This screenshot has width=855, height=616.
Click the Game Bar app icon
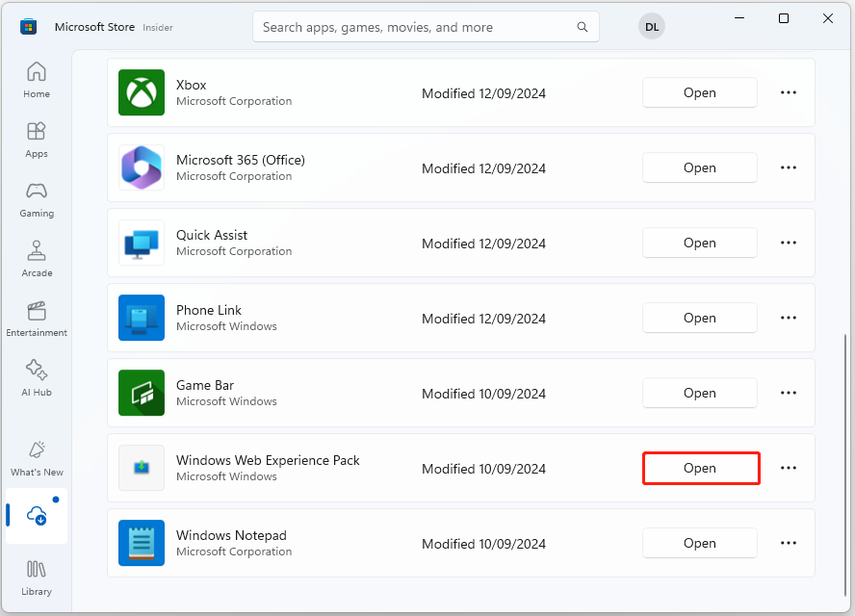click(142, 393)
